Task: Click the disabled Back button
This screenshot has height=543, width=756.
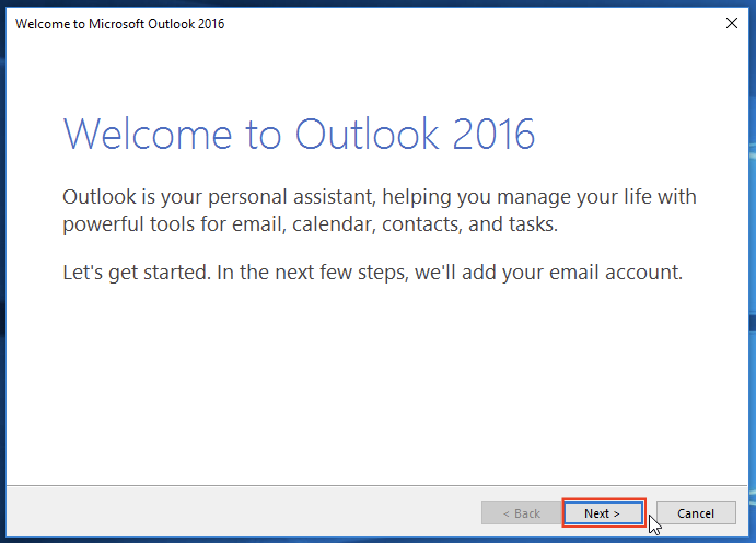Action: click(x=521, y=513)
